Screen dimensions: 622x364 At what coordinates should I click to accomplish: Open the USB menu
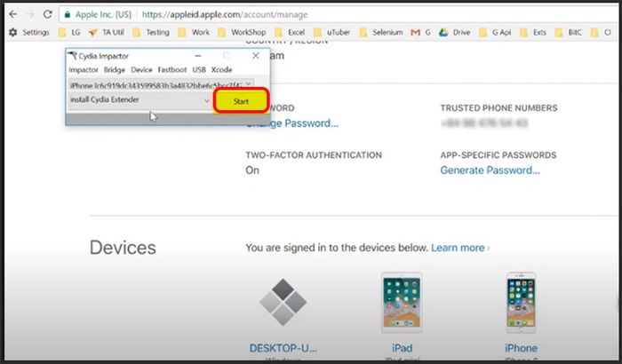(199, 70)
